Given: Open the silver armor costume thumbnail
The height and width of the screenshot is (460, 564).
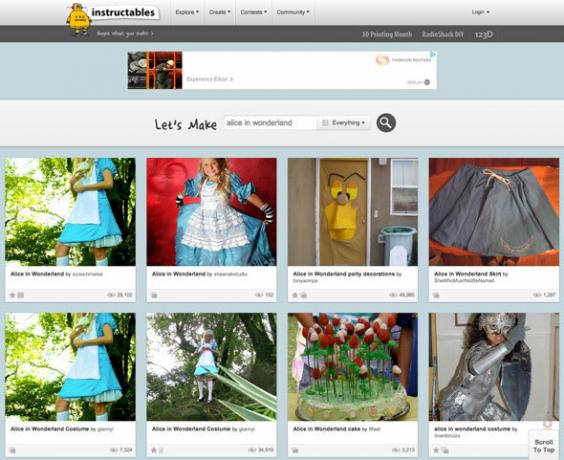Looking at the screenshot, I should click(494, 367).
